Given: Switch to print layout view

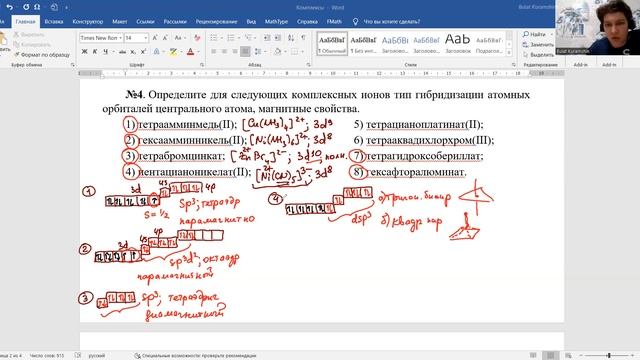Looking at the screenshot, I should [551, 356].
